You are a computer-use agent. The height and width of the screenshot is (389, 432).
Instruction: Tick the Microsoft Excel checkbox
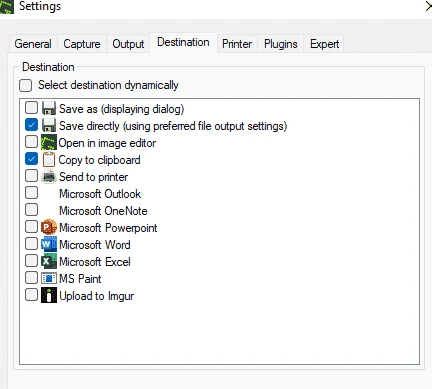[x=31, y=261]
